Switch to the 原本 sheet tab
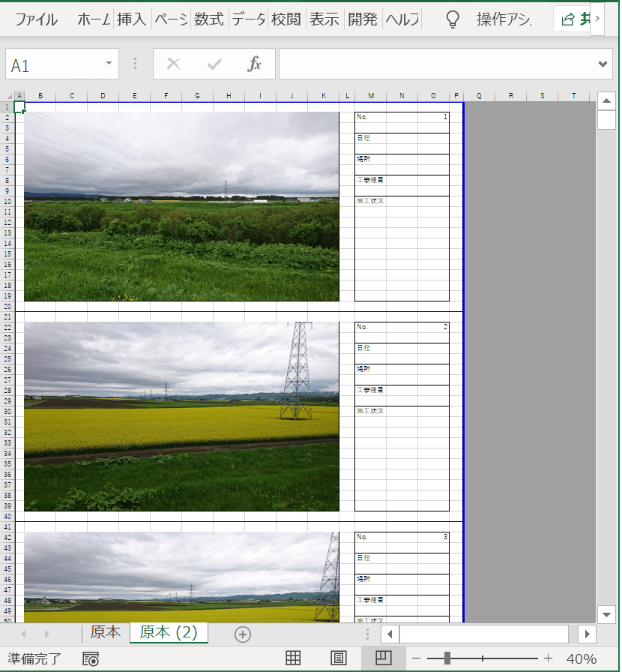 105,632
